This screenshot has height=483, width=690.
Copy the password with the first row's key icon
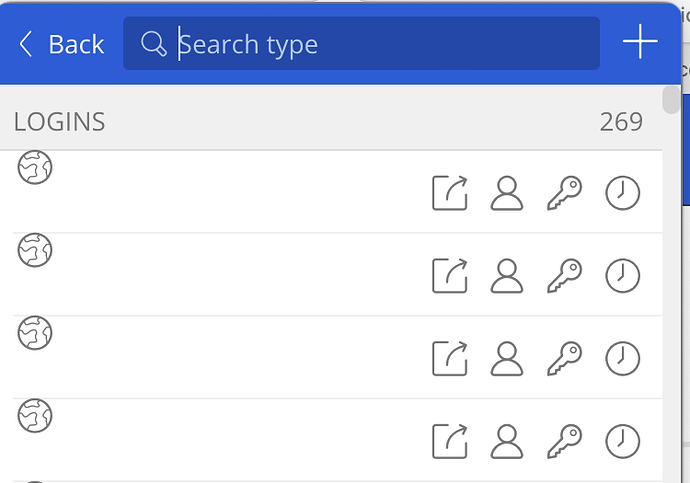coord(565,193)
